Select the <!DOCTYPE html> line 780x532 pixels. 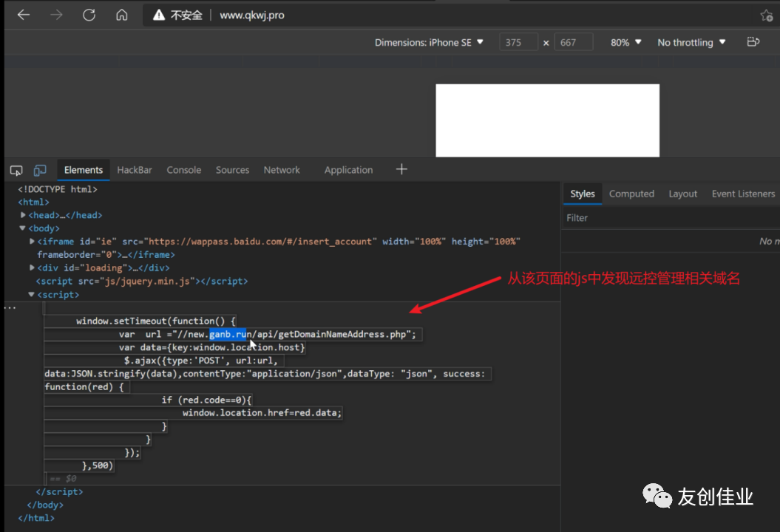pos(58,189)
